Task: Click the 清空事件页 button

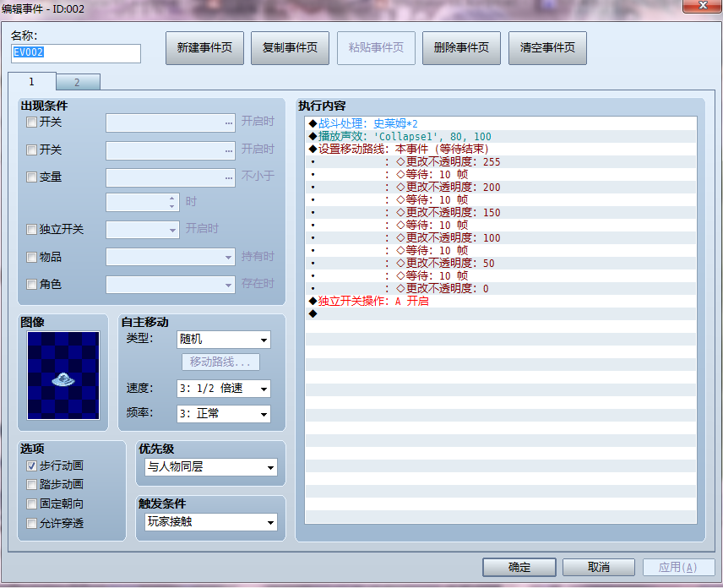Action: (547, 48)
